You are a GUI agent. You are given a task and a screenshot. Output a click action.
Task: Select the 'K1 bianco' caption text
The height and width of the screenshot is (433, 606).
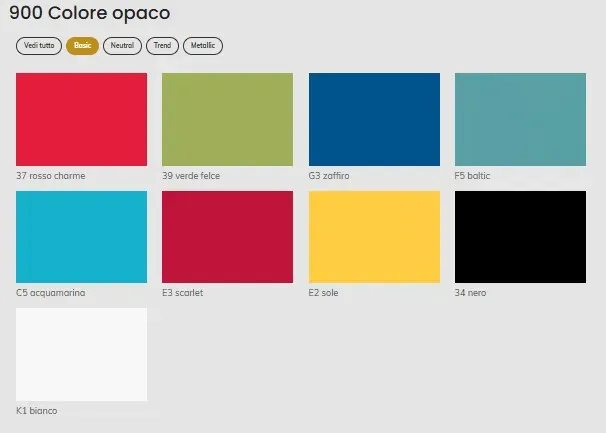click(37, 411)
